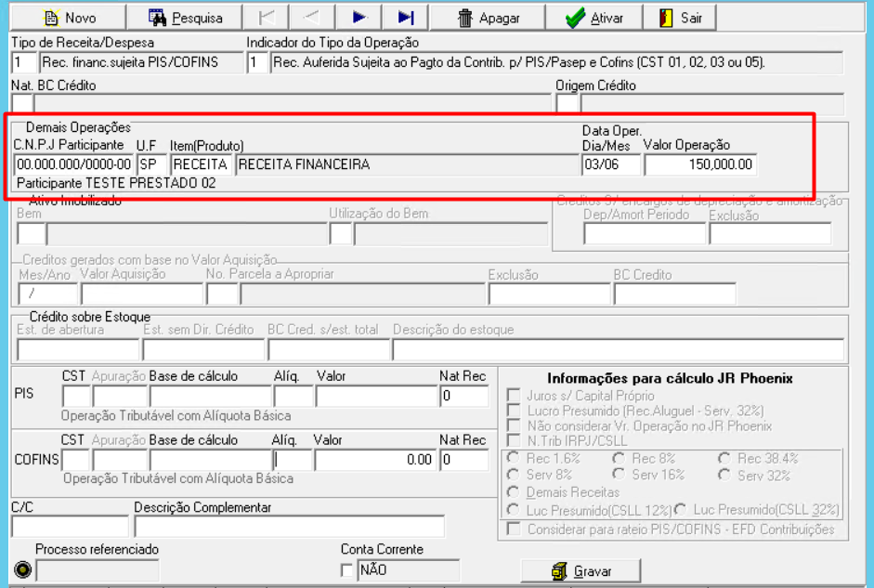Click the Descrição Complementar field

click(290, 526)
